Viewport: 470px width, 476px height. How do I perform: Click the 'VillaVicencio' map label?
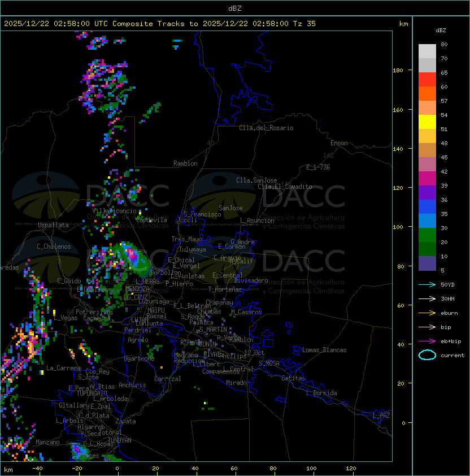click(x=114, y=211)
